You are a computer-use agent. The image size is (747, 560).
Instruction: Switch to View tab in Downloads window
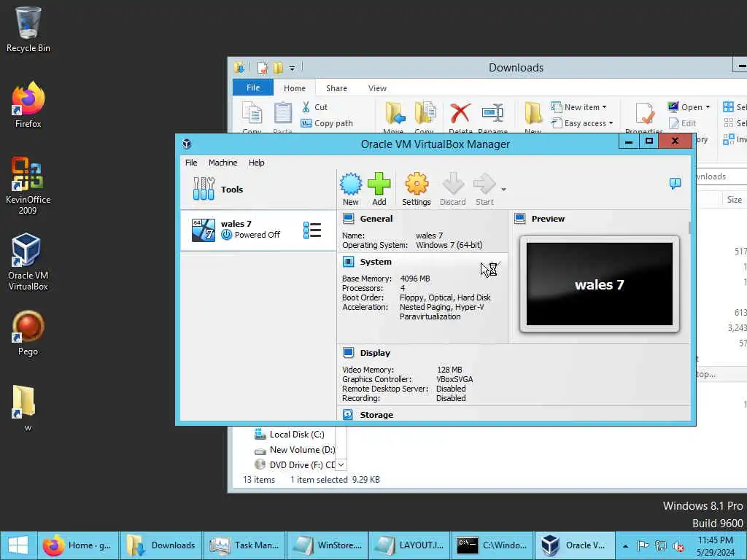pos(377,88)
